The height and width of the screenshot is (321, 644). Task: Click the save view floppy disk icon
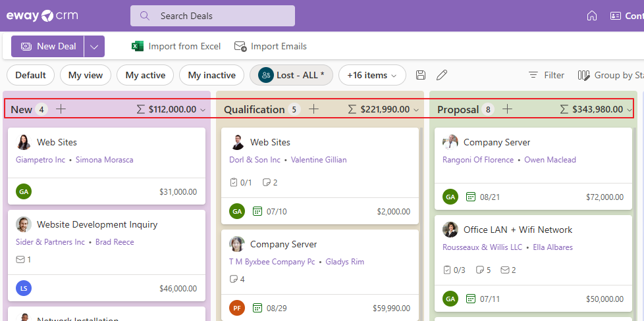421,75
